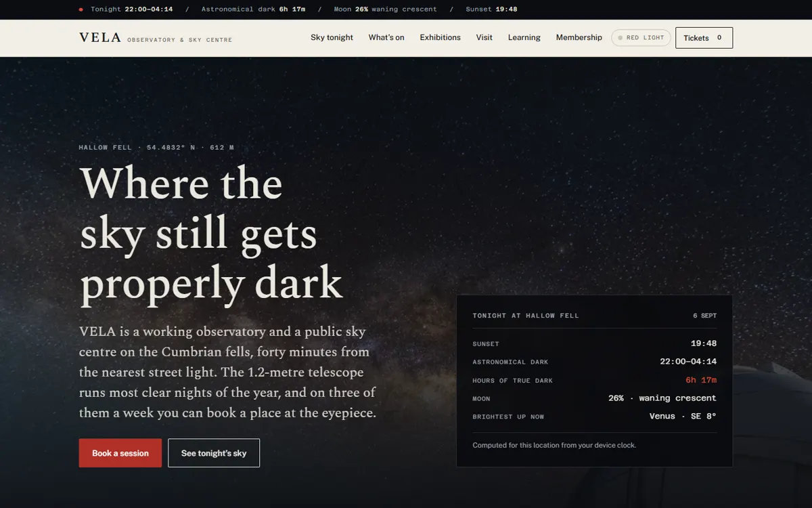Toggle the Red Light mode
The image size is (812, 508).
point(641,38)
